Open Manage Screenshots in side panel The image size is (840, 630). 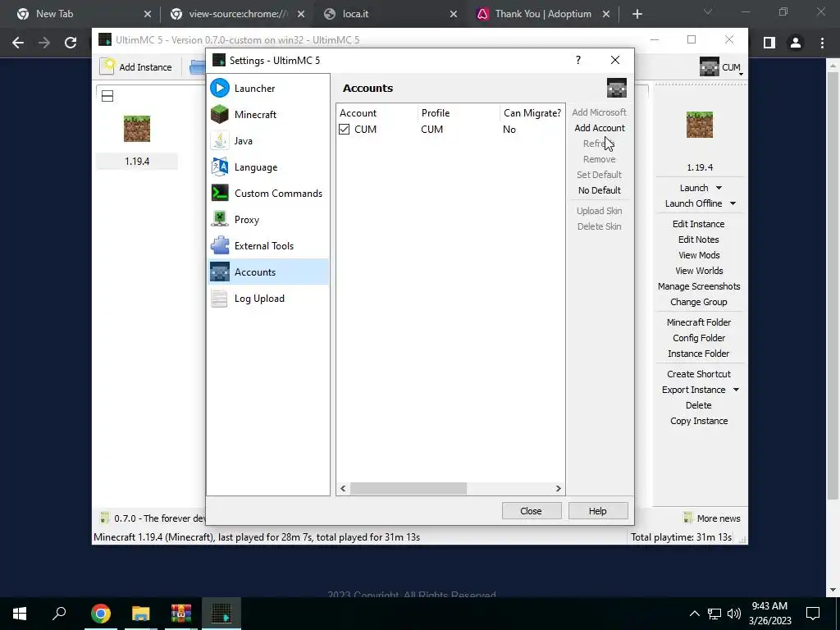(699, 286)
